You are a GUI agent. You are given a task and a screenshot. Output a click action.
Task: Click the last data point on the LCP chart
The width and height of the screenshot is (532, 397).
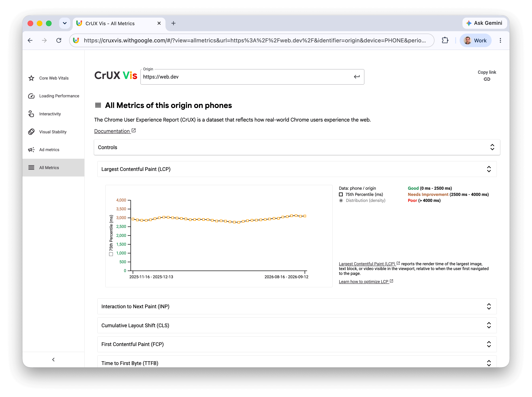(x=305, y=216)
